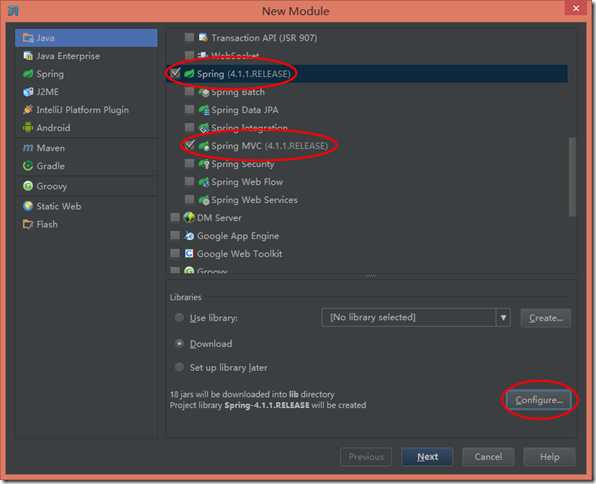Click the Cancel button

488,457
